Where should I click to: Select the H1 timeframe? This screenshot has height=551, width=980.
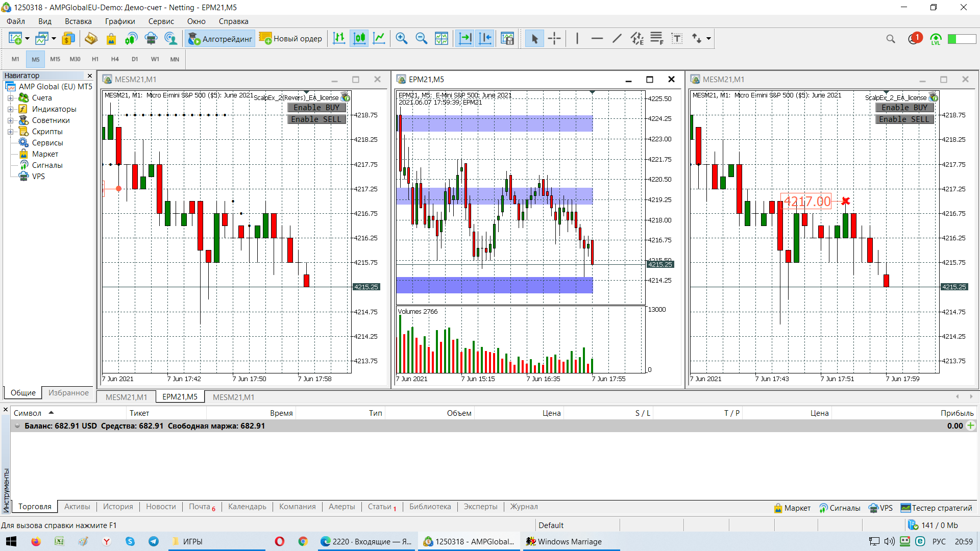[95, 59]
